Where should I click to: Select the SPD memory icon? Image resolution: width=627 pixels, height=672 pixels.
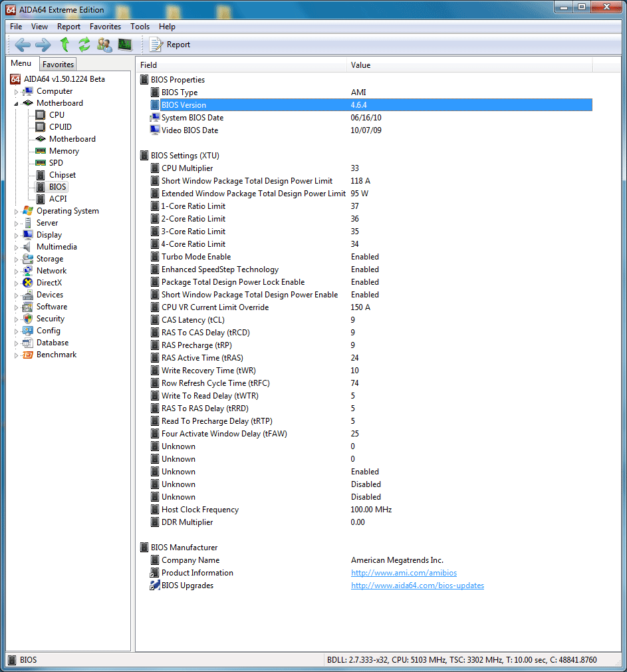41,163
